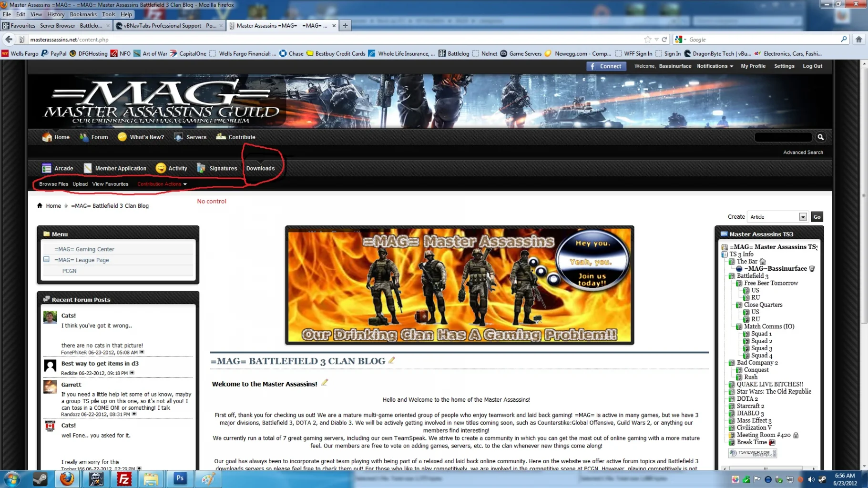Viewport: 868px width, 488px height.
Task: Select Battlefield 3 channel in TS3 tree
Action: coord(752,275)
